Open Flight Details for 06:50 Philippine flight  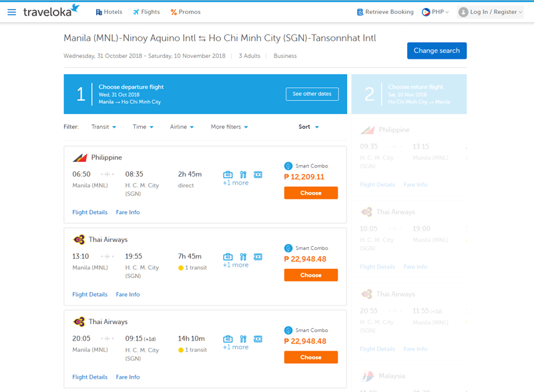[x=90, y=212]
